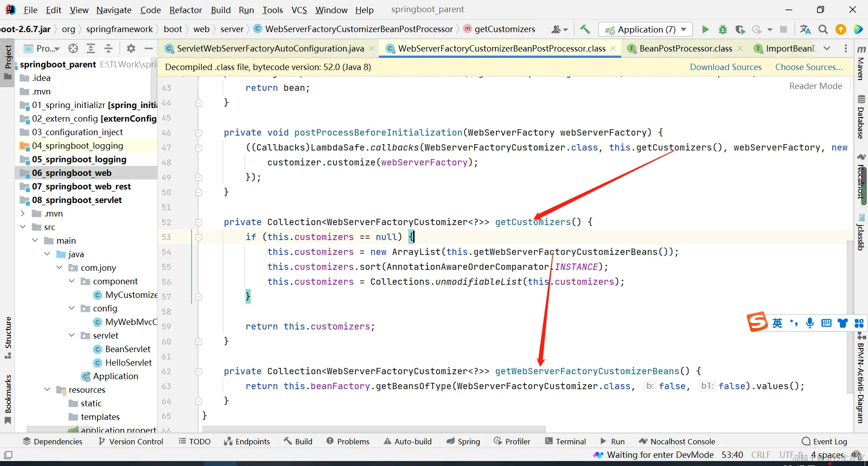Stop the running process
The height and width of the screenshot is (466, 868).
(x=783, y=29)
